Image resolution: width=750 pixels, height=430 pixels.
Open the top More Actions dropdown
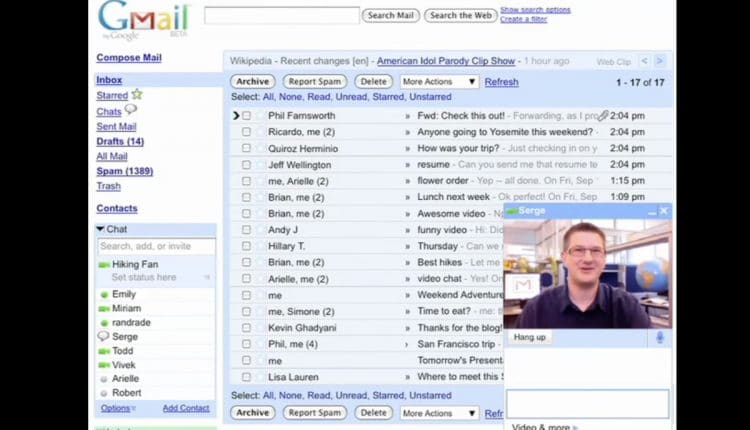pyautogui.click(x=439, y=82)
